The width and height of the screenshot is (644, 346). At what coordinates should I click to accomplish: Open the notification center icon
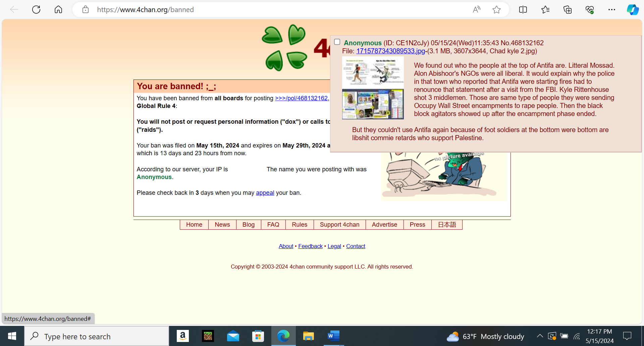[x=627, y=336]
